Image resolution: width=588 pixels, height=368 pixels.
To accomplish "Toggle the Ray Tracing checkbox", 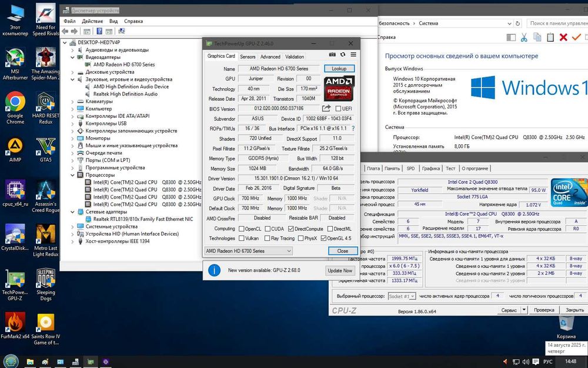I will coord(267,238).
